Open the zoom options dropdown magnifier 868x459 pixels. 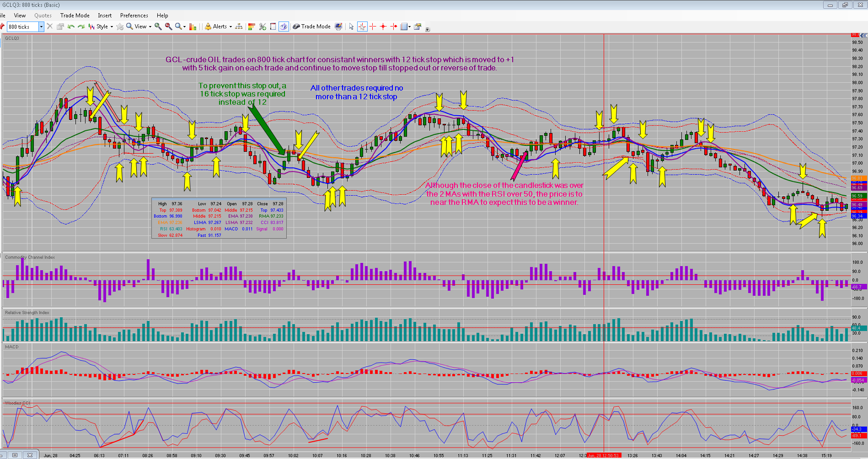click(180, 27)
